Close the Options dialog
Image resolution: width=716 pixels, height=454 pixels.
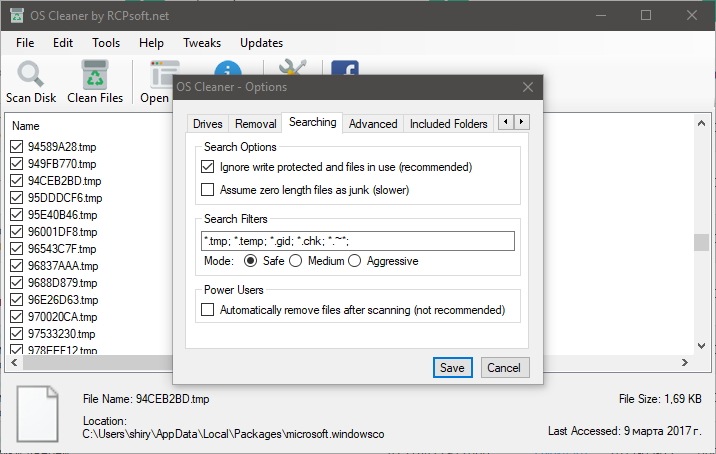coord(528,87)
